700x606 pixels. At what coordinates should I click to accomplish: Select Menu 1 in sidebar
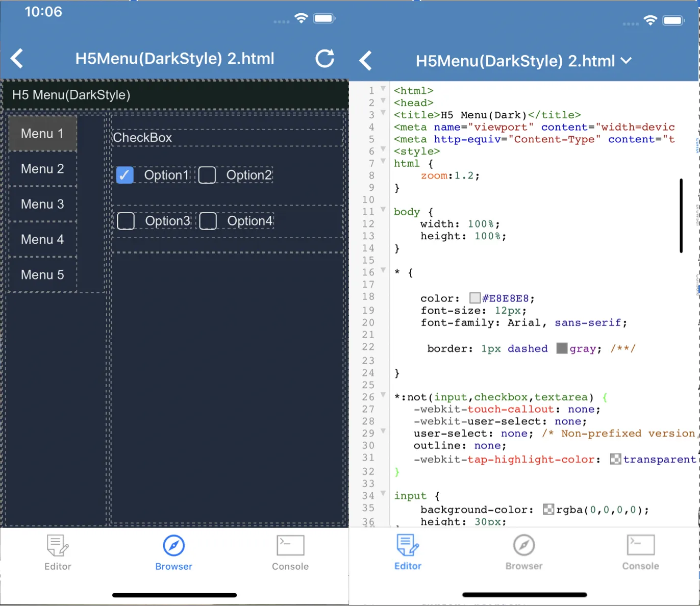42,134
